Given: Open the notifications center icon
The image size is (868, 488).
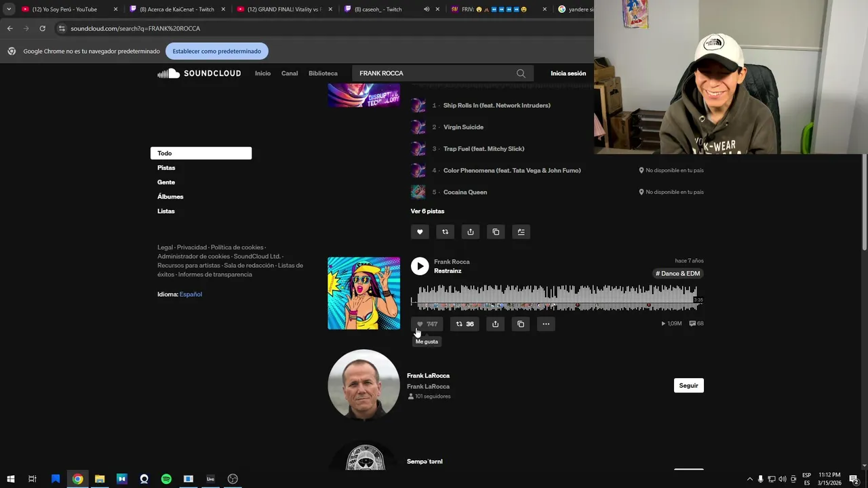Looking at the screenshot, I should [854, 479].
